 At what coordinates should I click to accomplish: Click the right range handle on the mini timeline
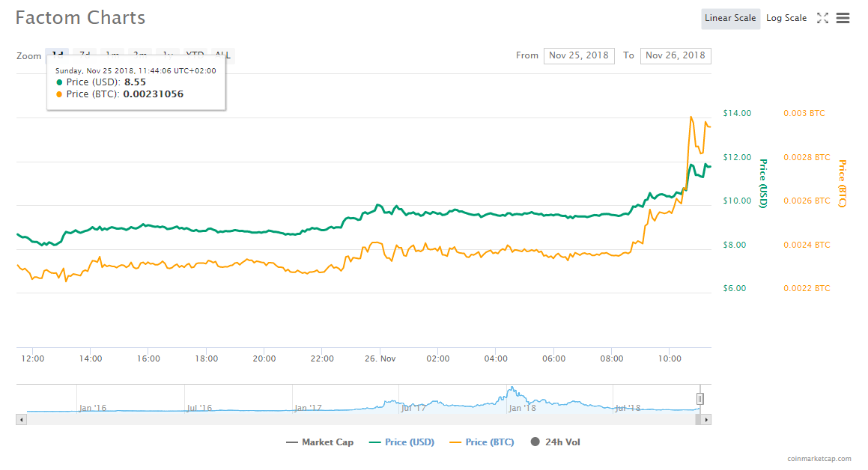(699, 398)
